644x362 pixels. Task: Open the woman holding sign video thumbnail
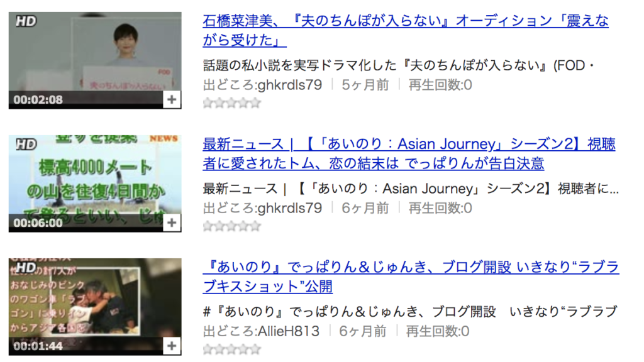pos(95,60)
